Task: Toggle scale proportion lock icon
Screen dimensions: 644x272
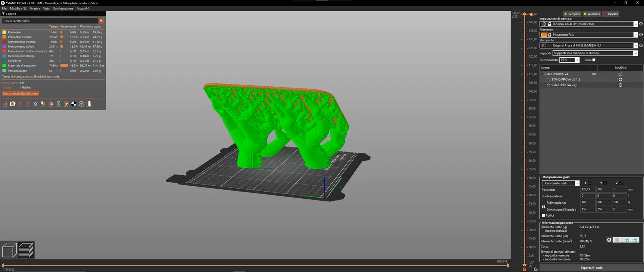Action: pyautogui.click(x=543, y=206)
